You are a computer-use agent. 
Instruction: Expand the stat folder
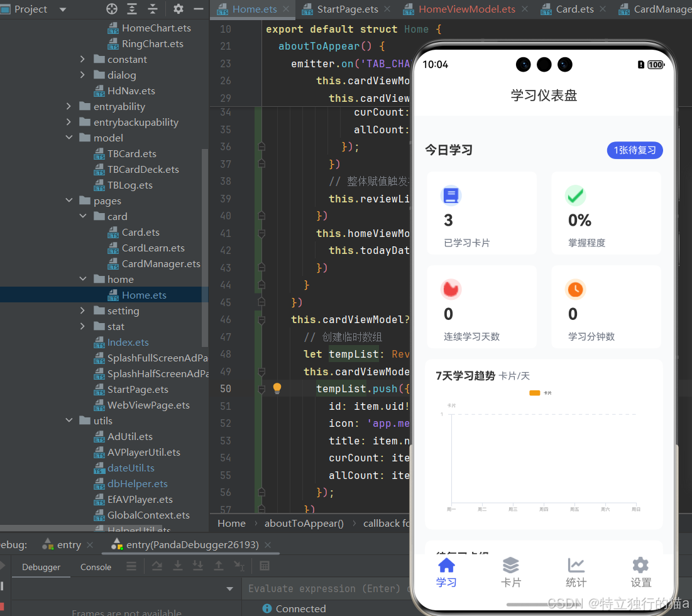coord(82,326)
